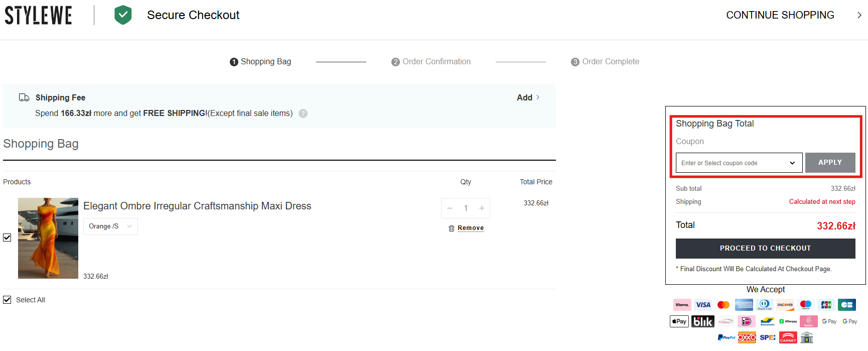Click the Visa card icon
The height and width of the screenshot is (351, 868).
(703, 305)
